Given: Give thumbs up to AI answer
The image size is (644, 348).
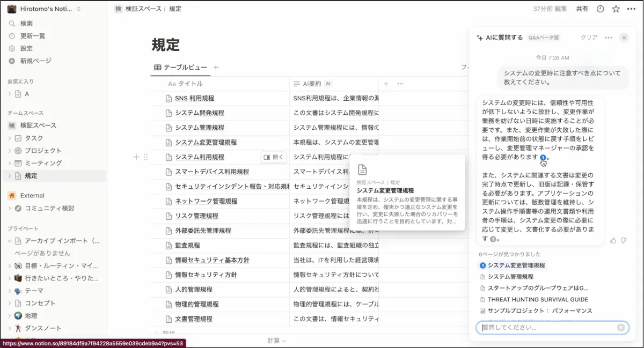Looking at the screenshot, I should pos(613,241).
